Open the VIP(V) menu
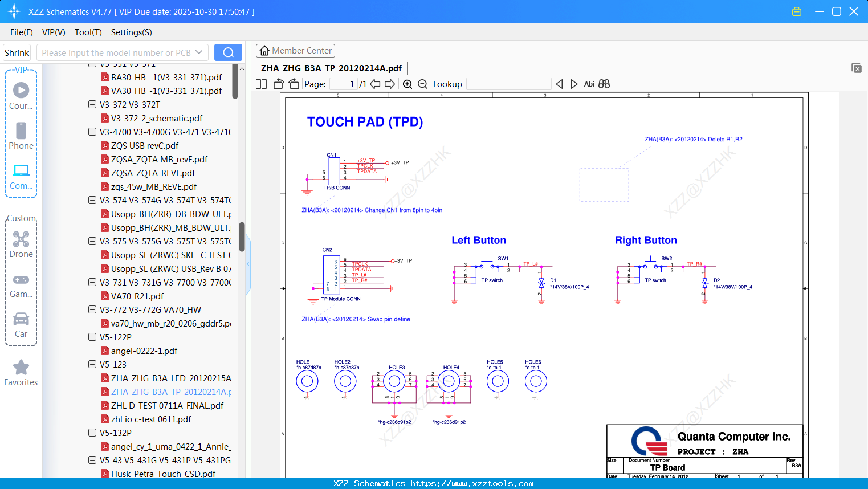Image resolution: width=868 pixels, height=489 pixels. tap(54, 32)
